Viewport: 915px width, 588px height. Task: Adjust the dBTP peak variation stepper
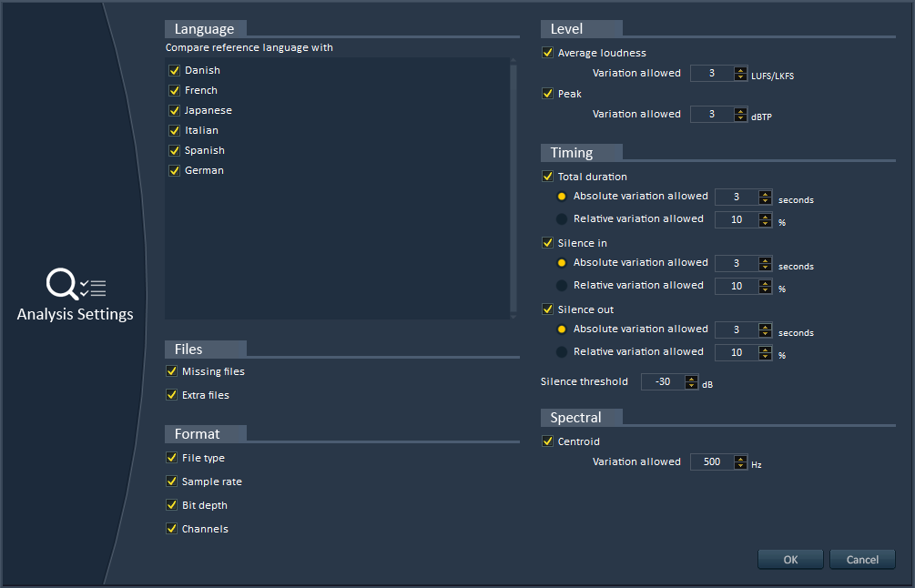point(740,115)
